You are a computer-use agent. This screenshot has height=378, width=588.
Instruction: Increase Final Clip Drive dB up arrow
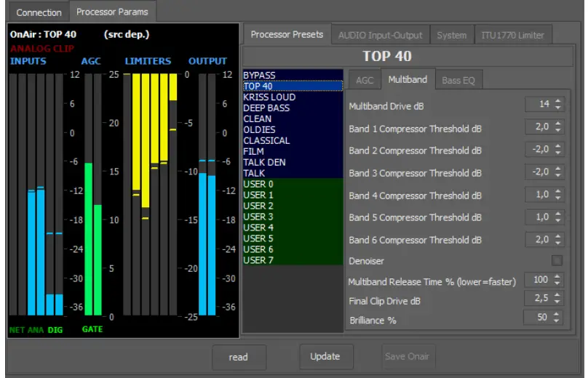557,294
